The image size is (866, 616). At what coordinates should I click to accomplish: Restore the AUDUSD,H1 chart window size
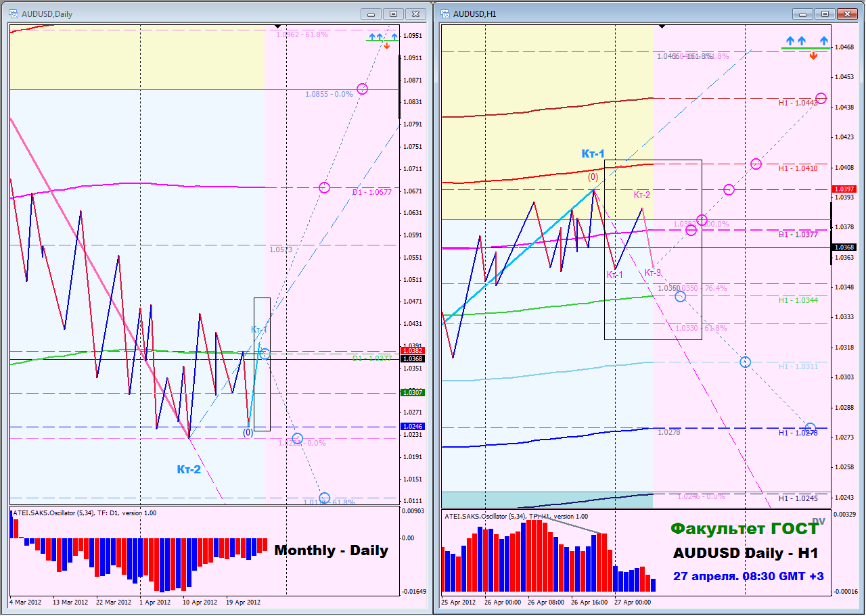point(825,14)
